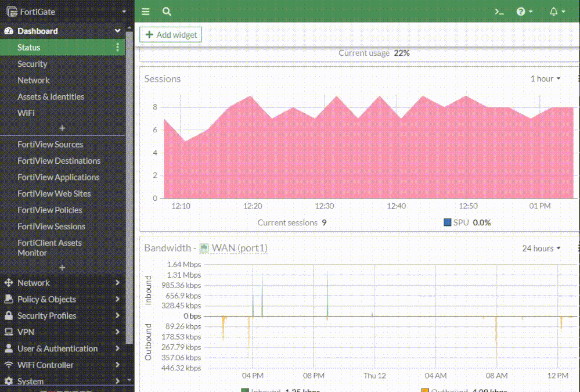Screen dimensions: 580x392
Task: Expand Policy & Objects chevron
Action: pyautogui.click(x=118, y=299)
